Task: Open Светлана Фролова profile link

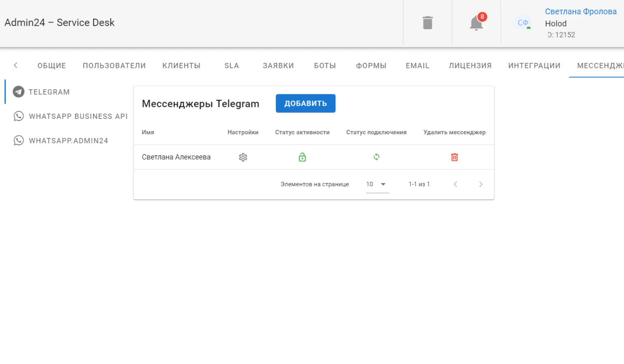Action: click(x=581, y=11)
